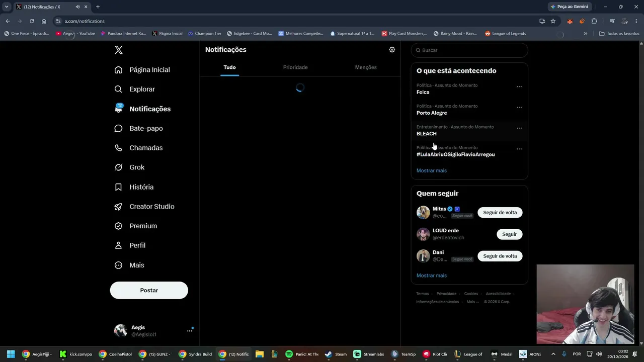Viewport: 644px width, 362px height.
Task: Open the League of Legends bookmark
Action: pyautogui.click(x=505, y=34)
